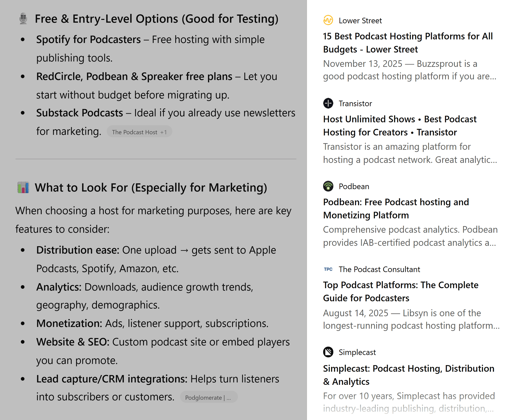508x420 pixels.
Task: Click the Lower Street source name
Action: coord(360,21)
